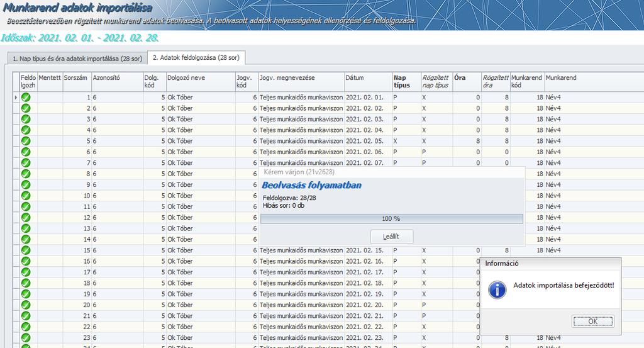
Task: Click the green check icon in row 8
Action: click(x=26, y=174)
